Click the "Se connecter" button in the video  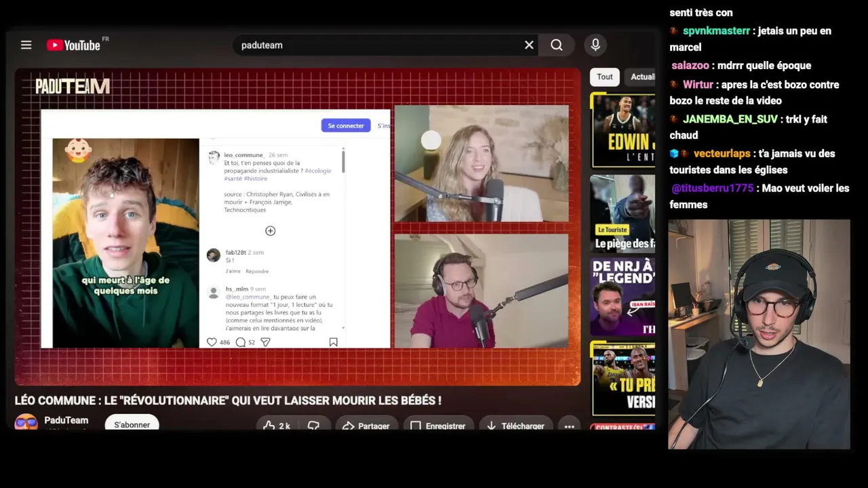(346, 125)
